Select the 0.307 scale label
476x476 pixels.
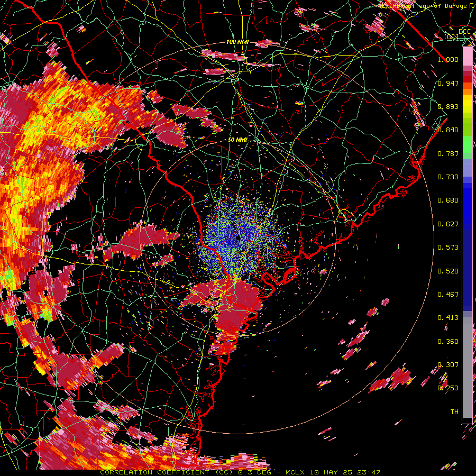(x=448, y=365)
